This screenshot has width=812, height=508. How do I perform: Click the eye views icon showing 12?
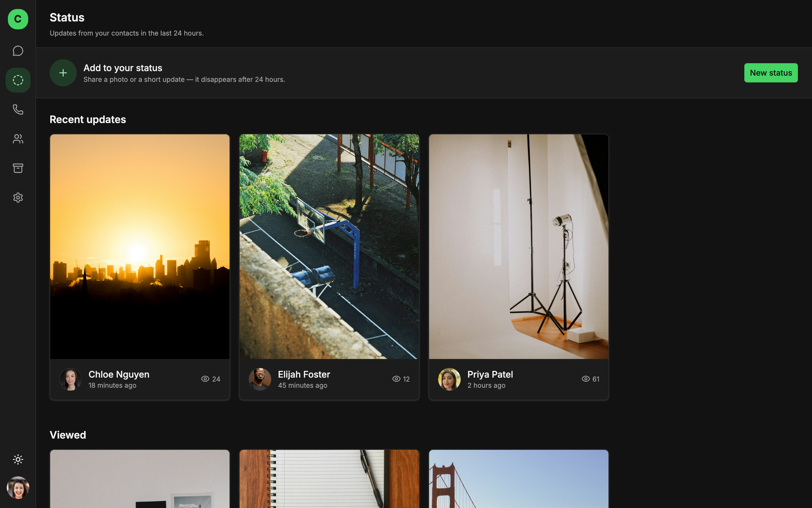coord(396,379)
